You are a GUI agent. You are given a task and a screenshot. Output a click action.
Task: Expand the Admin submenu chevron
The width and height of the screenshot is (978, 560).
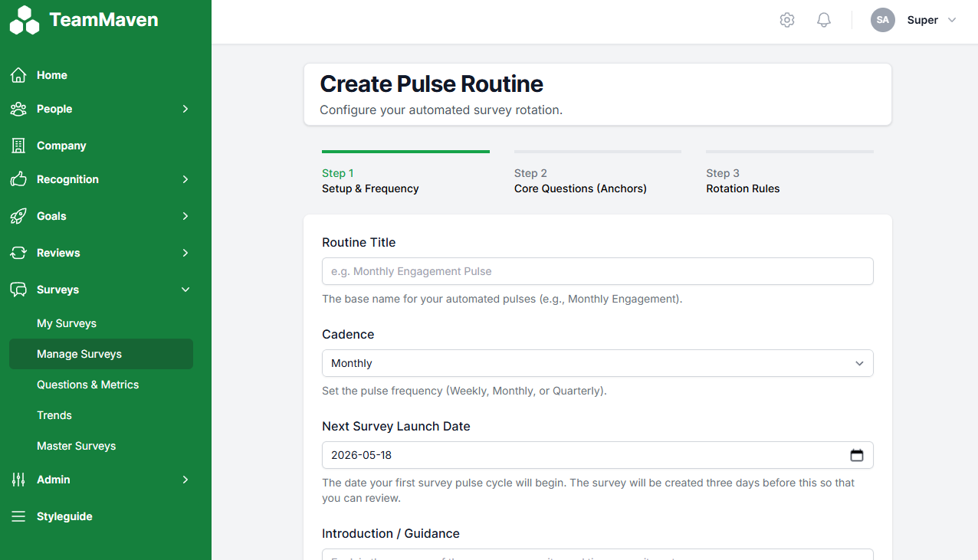pyautogui.click(x=185, y=480)
